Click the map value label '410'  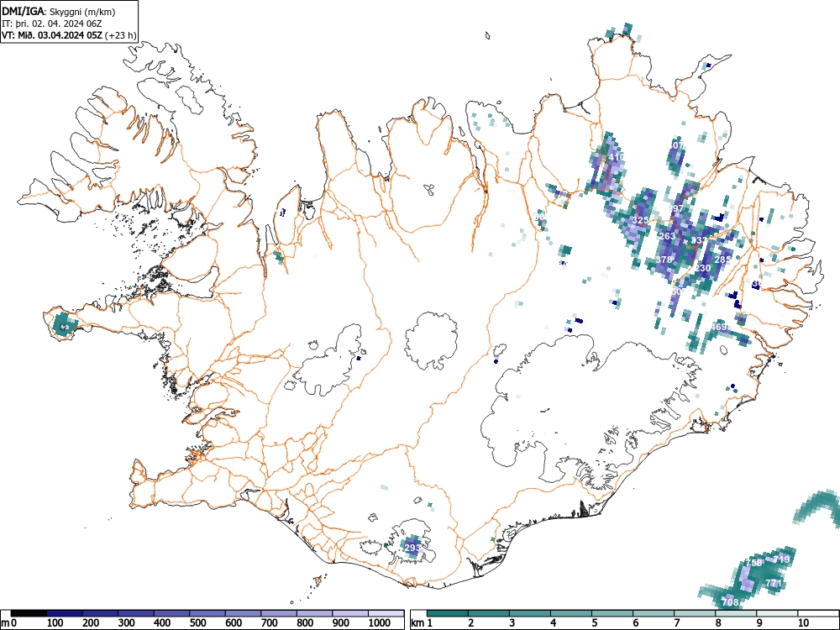tap(617, 158)
